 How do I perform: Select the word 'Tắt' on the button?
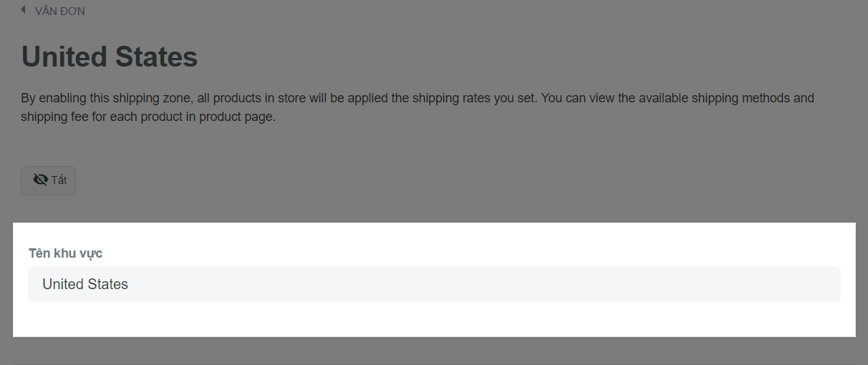tap(59, 180)
